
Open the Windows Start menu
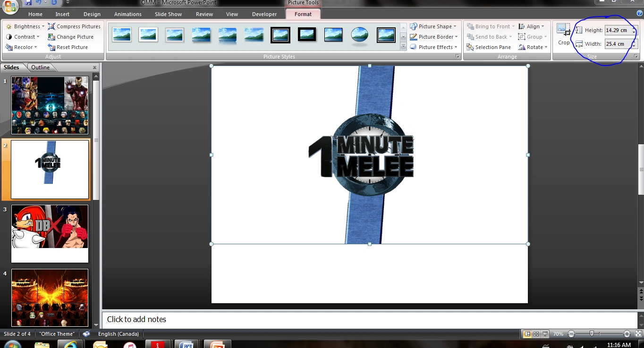click(12, 344)
